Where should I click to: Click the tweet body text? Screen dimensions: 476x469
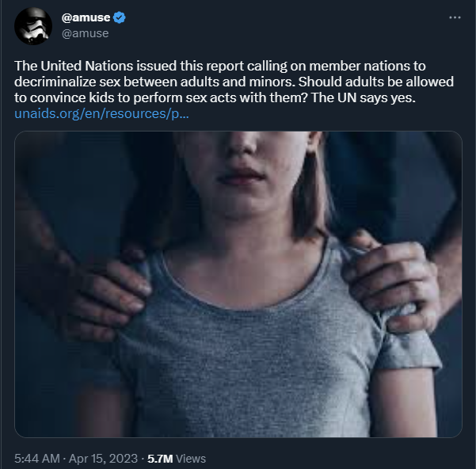[x=234, y=90]
